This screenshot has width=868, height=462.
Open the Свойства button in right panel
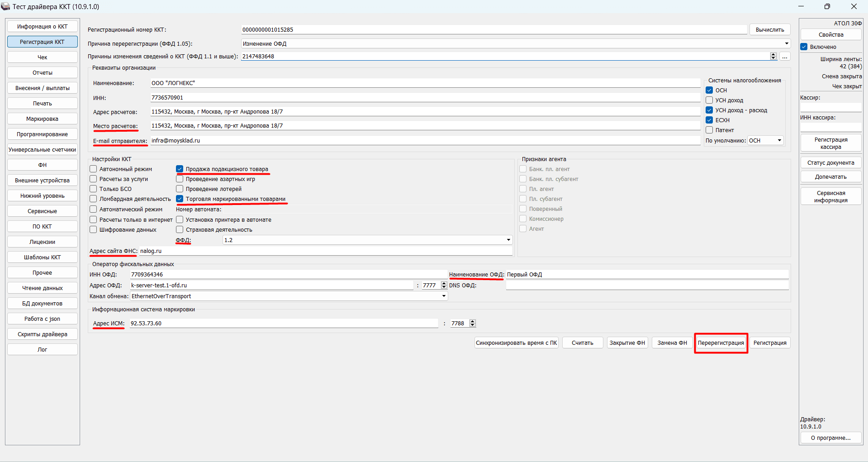[x=830, y=34]
